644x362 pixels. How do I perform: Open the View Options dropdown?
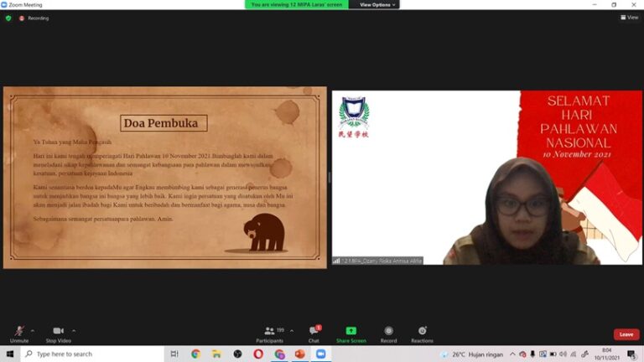(x=376, y=5)
